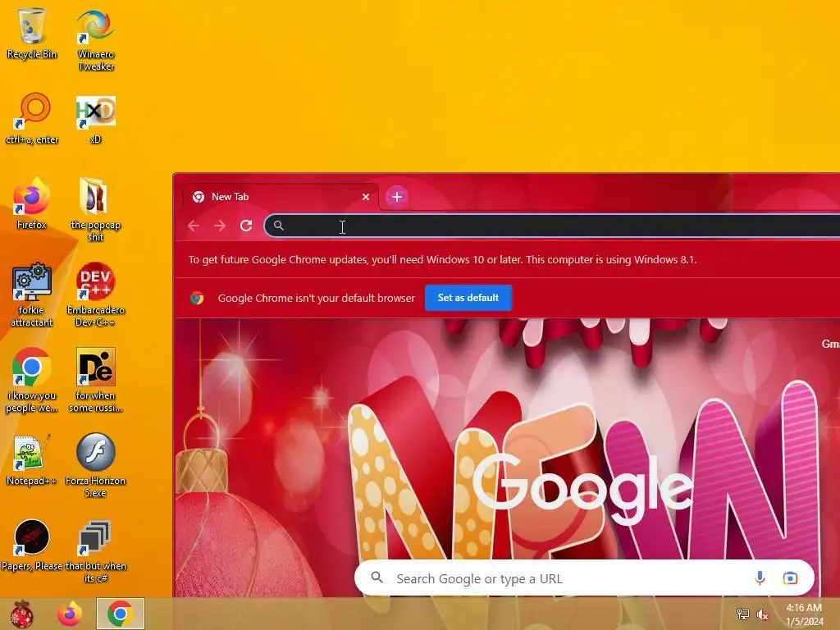Click the magnifier icon in Google search box
This screenshot has width=840, height=630.
(x=377, y=577)
